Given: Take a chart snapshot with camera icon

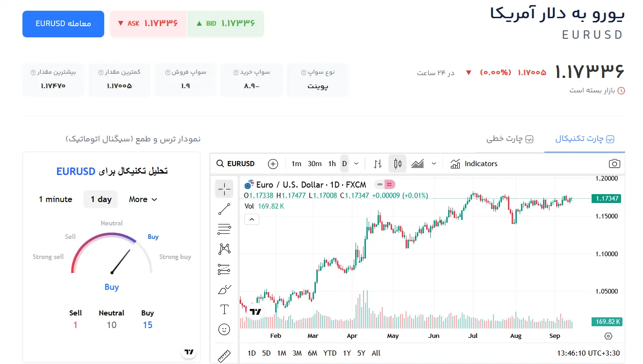Looking at the screenshot, I should click(614, 164).
